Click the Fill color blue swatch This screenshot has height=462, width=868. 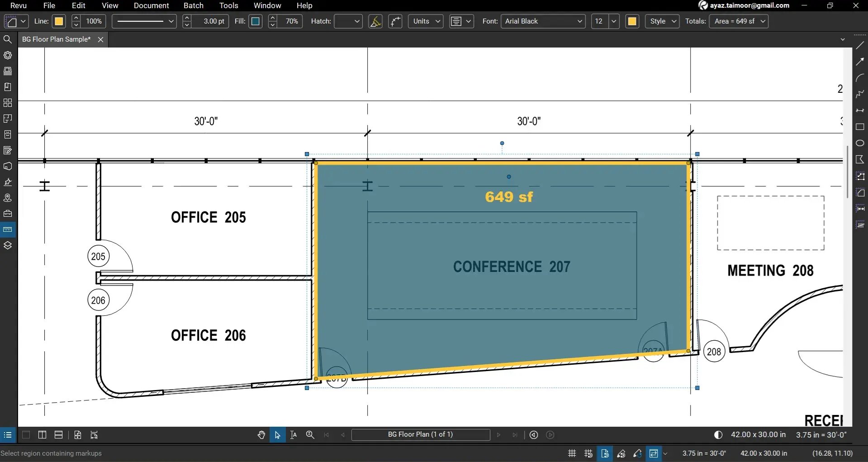(x=256, y=21)
